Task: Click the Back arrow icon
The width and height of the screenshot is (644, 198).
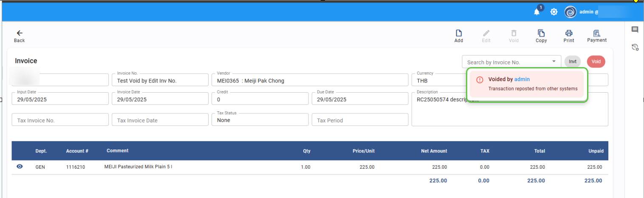Action: 20,33
